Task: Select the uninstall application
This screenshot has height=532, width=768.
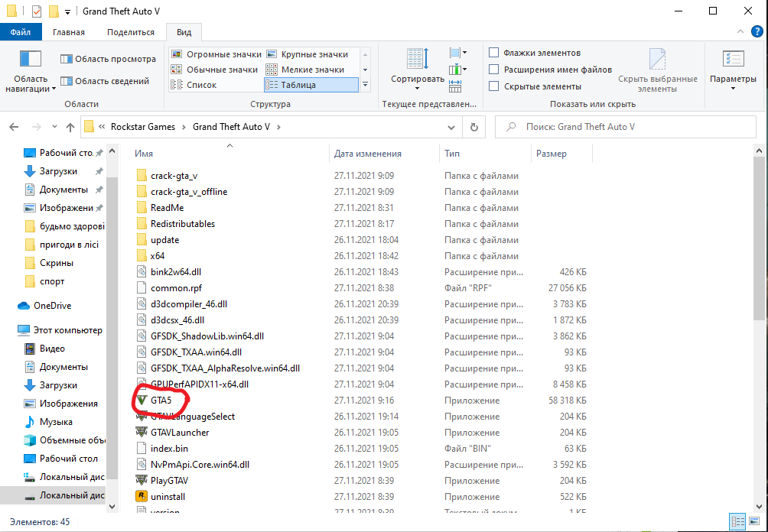Action: (168, 497)
